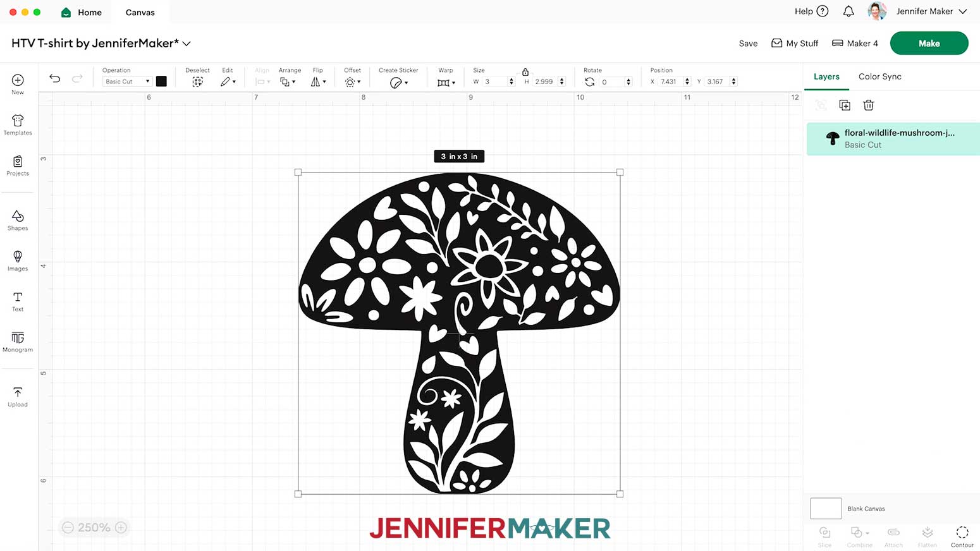The width and height of the screenshot is (980, 551).
Task: Open the Combine dropdown
Action: click(859, 536)
